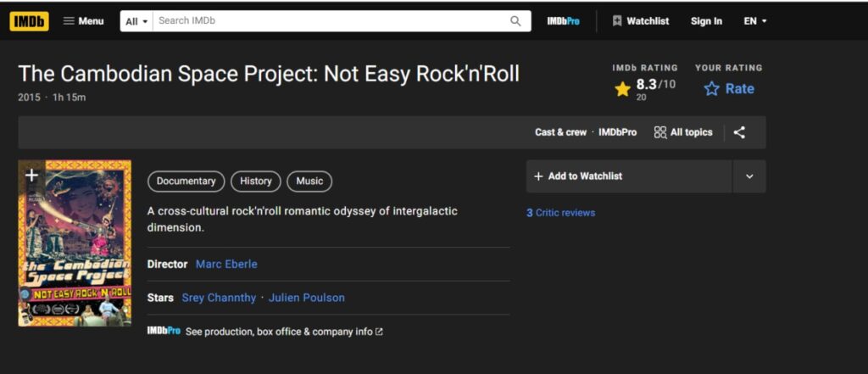
Task: Click the Sign In button
Action: [706, 21]
